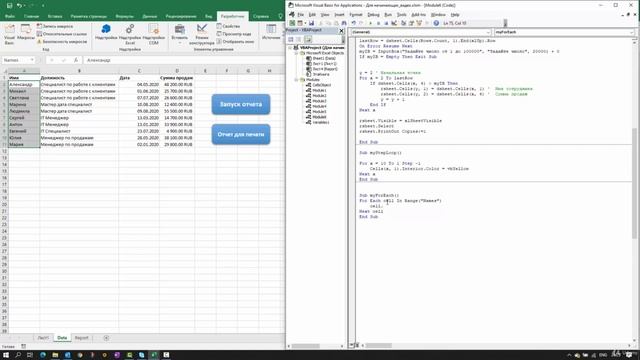
Task: Select the Report sheet tab
Action: [81, 338]
